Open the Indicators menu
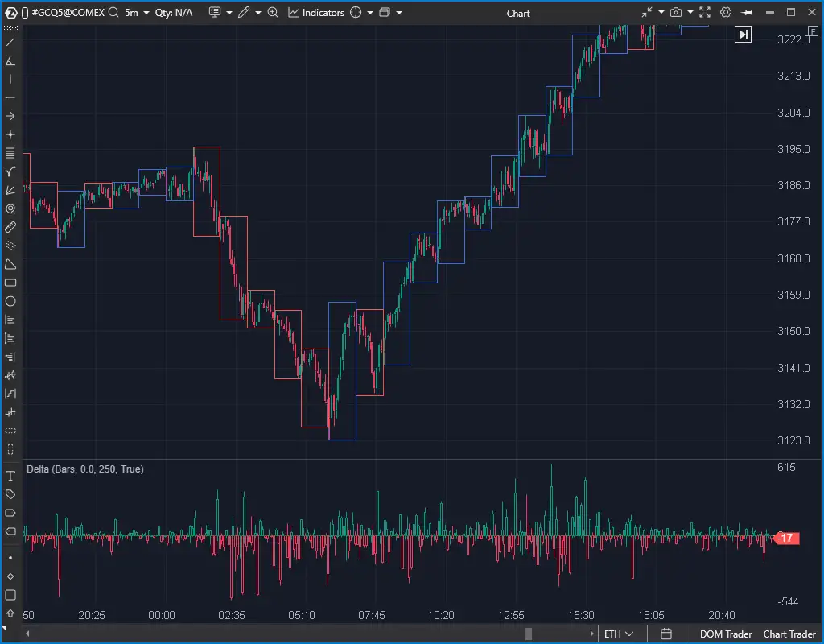This screenshot has width=824, height=644. pos(315,13)
